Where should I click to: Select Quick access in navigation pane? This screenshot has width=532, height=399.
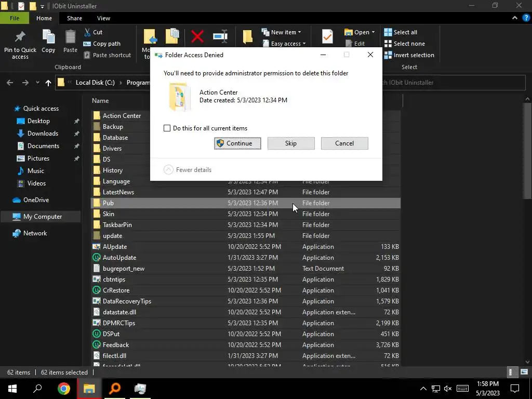41,109
